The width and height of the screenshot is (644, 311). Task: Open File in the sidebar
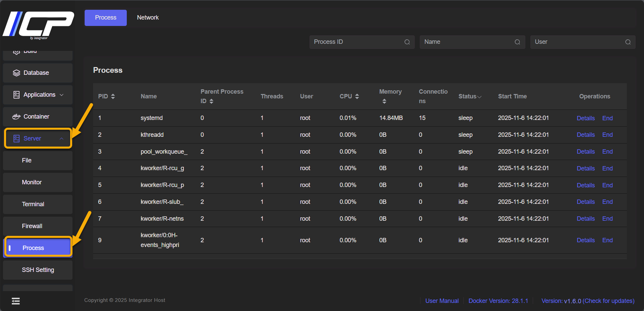(x=38, y=160)
